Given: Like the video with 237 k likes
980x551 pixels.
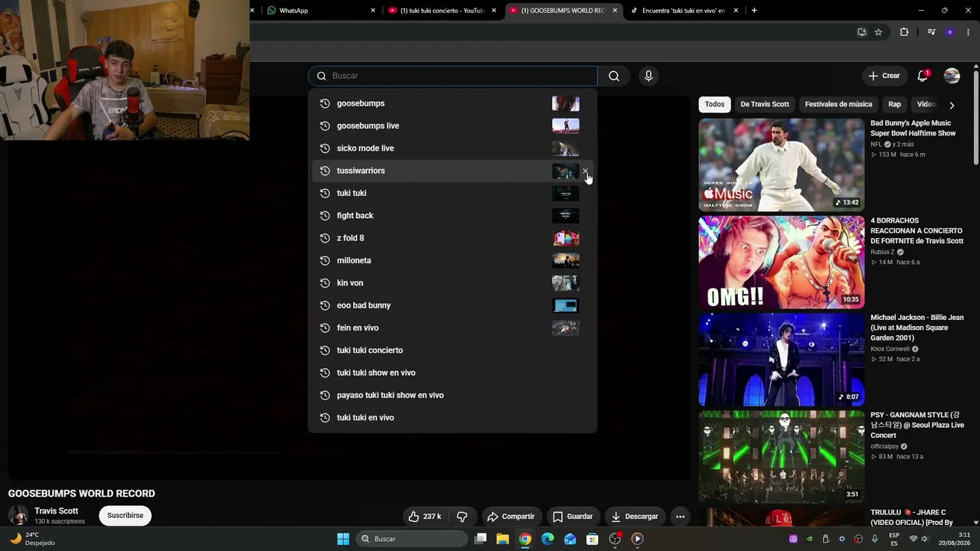Looking at the screenshot, I should [424, 517].
